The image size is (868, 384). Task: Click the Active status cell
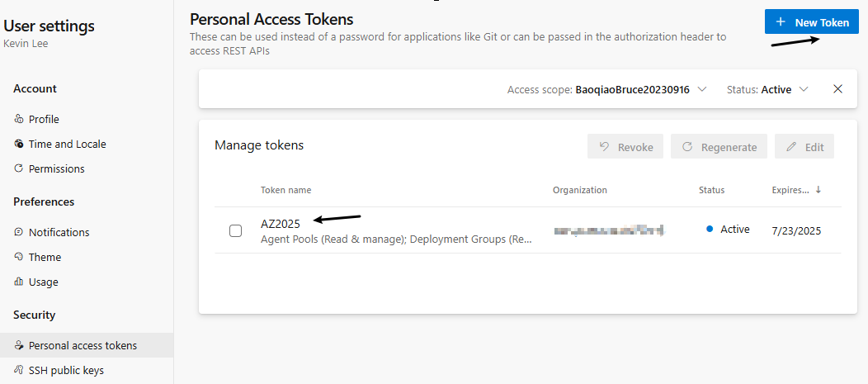(x=728, y=230)
